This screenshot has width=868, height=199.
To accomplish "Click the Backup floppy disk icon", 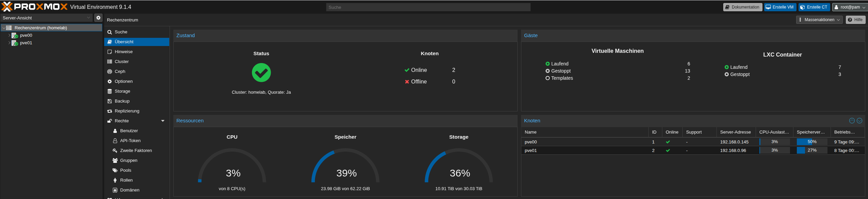I will coord(110,101).
